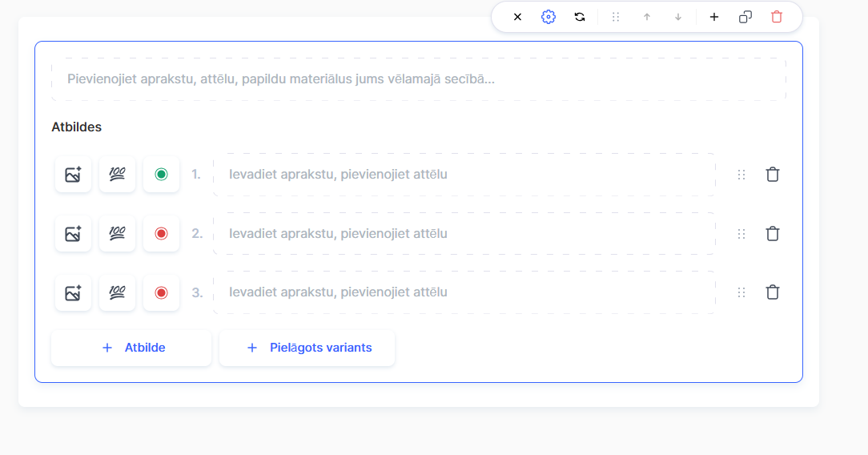Click the drag handle for answer 2
Screen dimensions: 868x455
741,234
